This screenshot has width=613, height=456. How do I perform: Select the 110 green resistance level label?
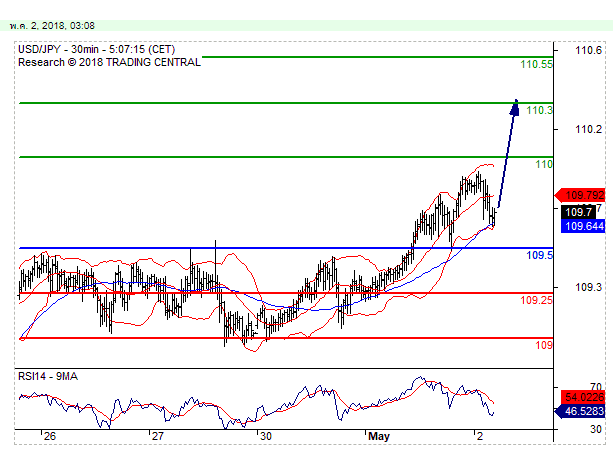coord(543,163)
